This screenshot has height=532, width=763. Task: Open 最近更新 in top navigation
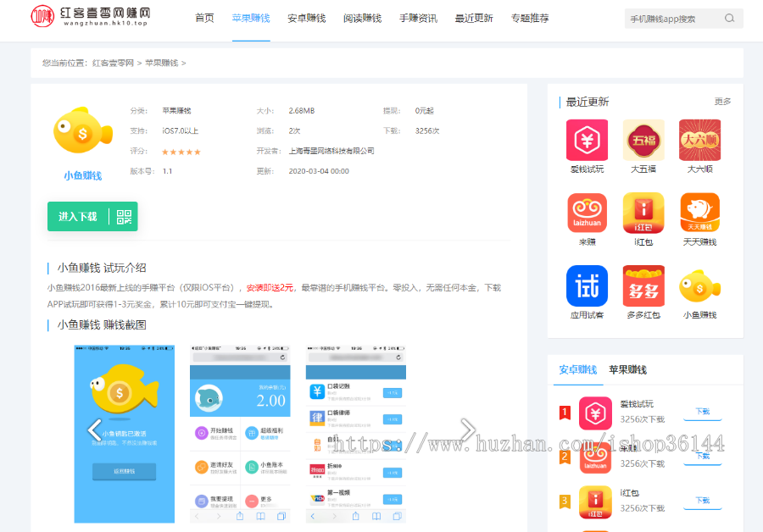474,19
